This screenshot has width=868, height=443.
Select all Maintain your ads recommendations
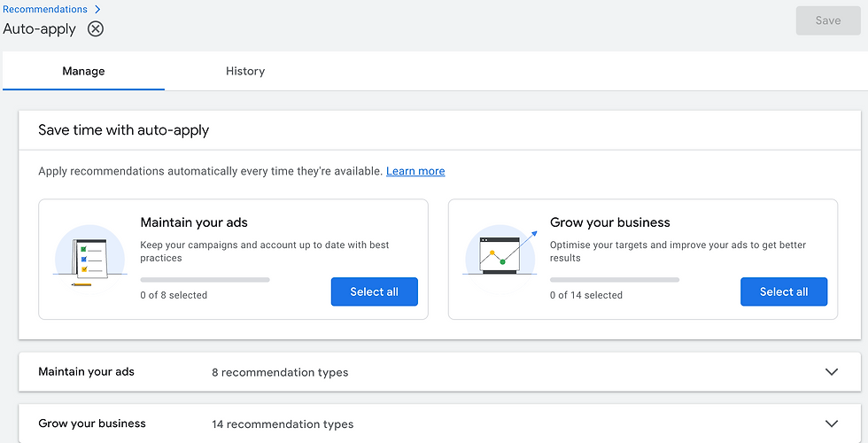click(x=374, y=292)
